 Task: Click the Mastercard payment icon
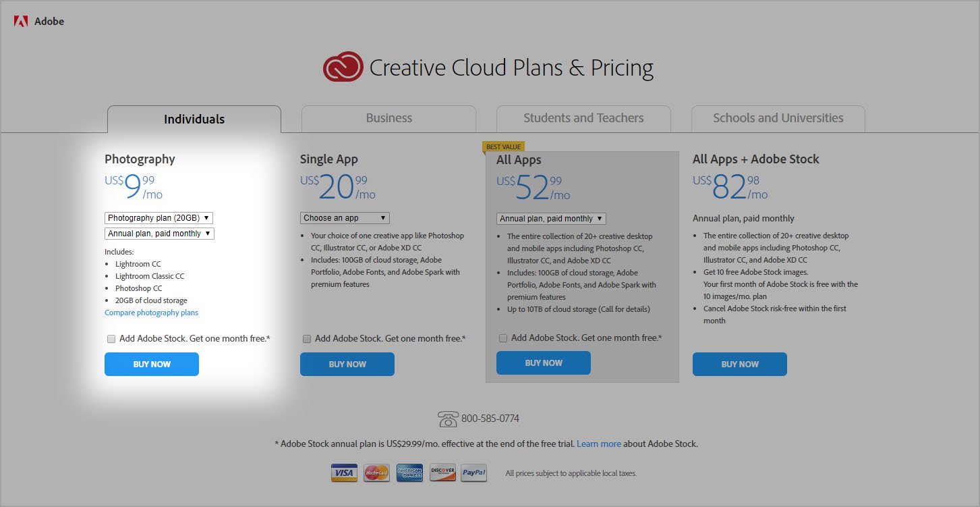tap(376, 473)
